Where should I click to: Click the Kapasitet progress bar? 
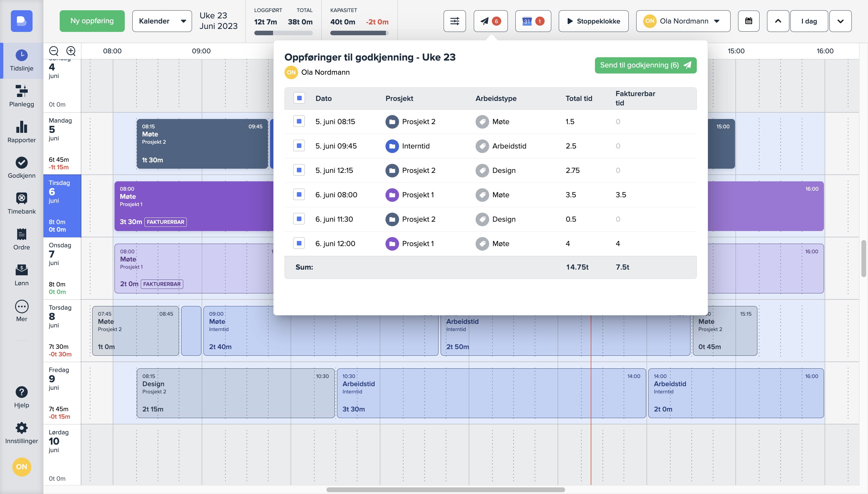click(359, 33)
